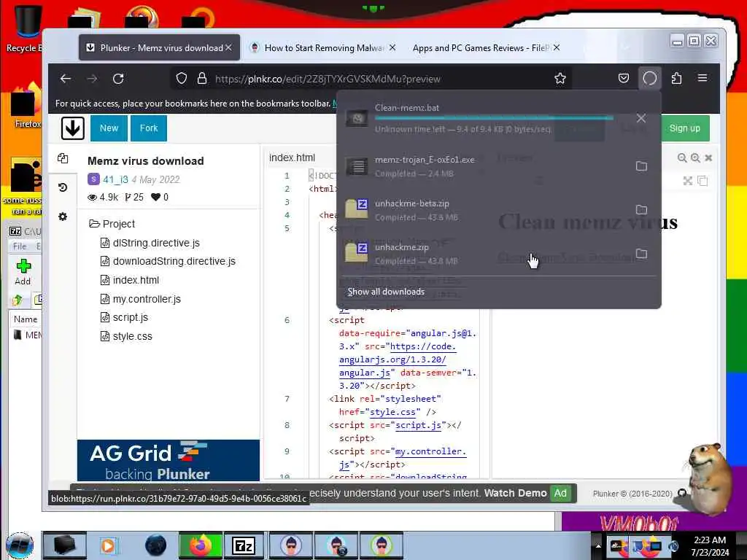The image size is (747, 560).
Task: Open dlString.directive.js file
Action: click(150, 243)
